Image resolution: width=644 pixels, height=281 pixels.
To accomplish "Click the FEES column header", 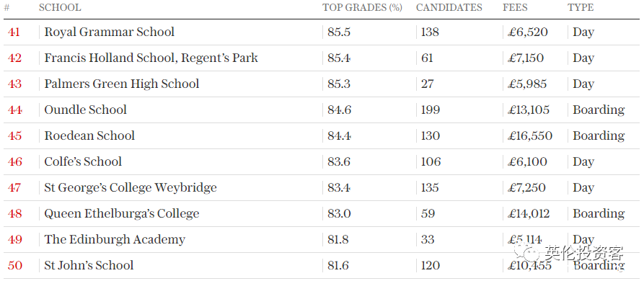I will click(x=515, y=7).
